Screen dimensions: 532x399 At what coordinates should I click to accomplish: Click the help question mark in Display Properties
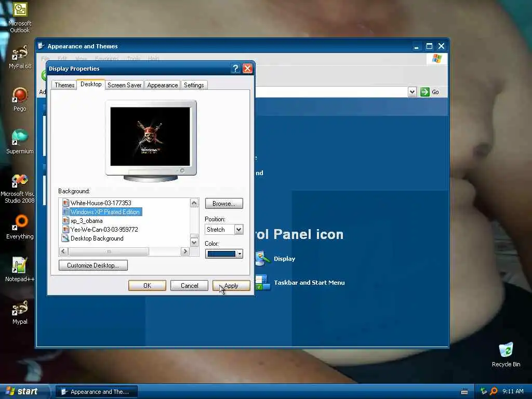pos(235,69)
